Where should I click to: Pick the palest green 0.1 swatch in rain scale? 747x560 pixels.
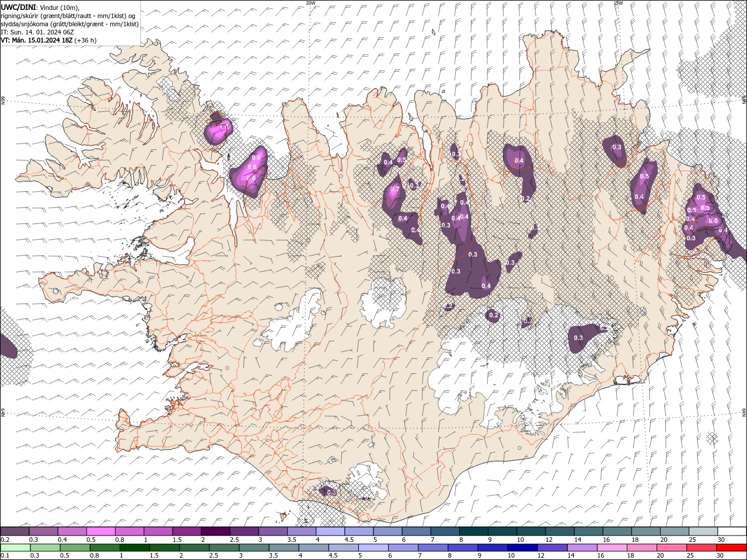pyautogui.click(x=15, y=548)
